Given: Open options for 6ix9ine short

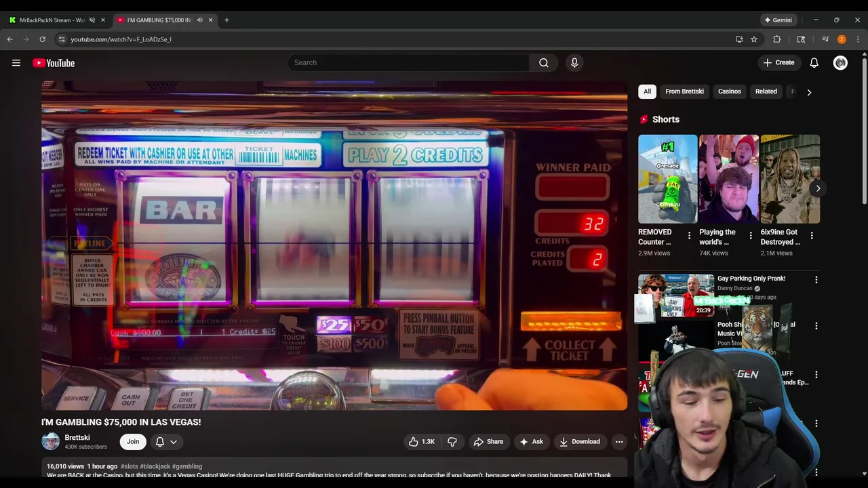Looking at the screenshot, I should (812, 236).
